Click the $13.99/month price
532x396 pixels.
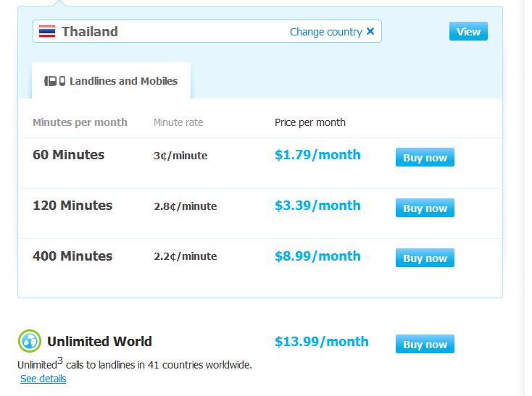(x=322, y=342)
